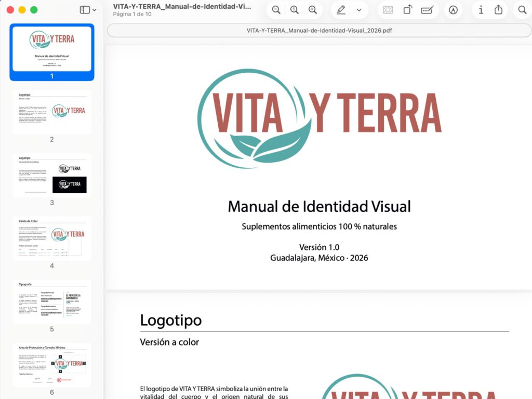Viewport: 532px width, 399px height.
Task: Select the Highlight pen tool
Action: pyautogui.click(x=341, y=10)
